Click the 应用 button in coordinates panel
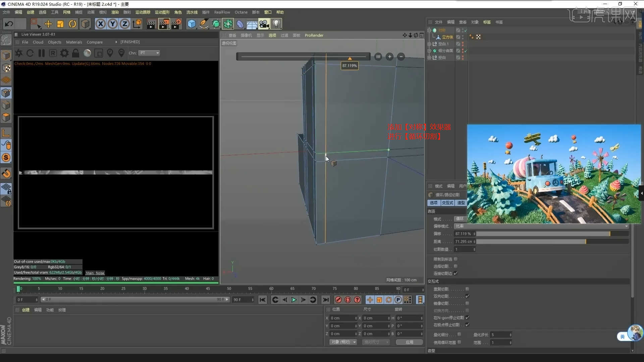644x362 pixels. coord(409,342)
